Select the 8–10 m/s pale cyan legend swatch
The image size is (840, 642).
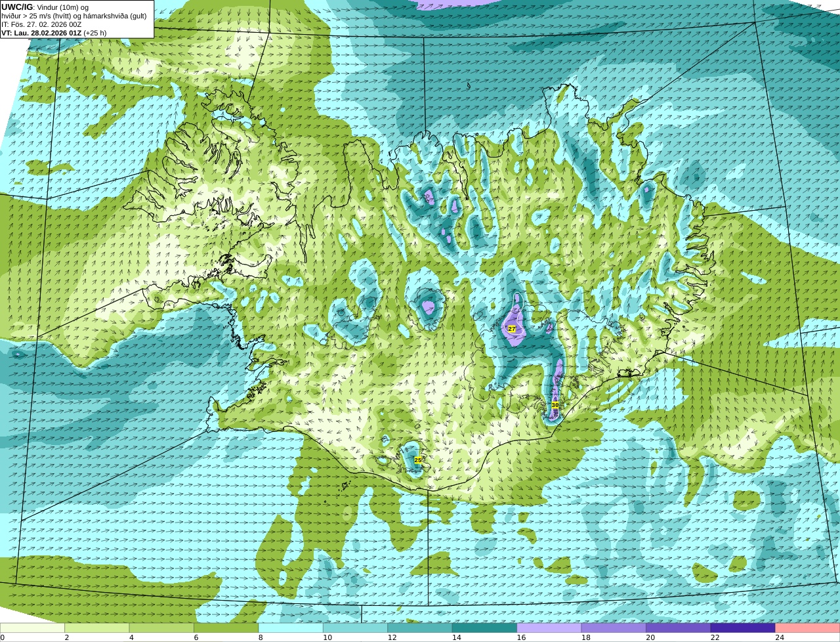click(291, 628)
